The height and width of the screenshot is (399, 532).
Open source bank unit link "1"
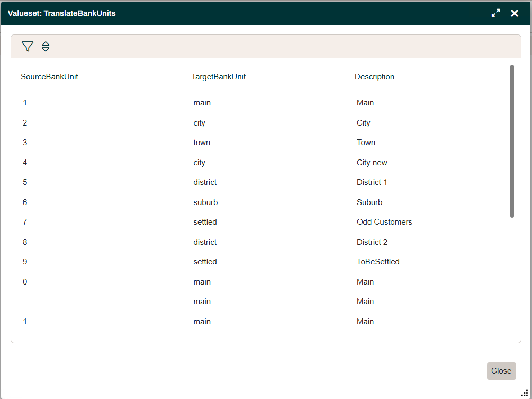point(25,102)
